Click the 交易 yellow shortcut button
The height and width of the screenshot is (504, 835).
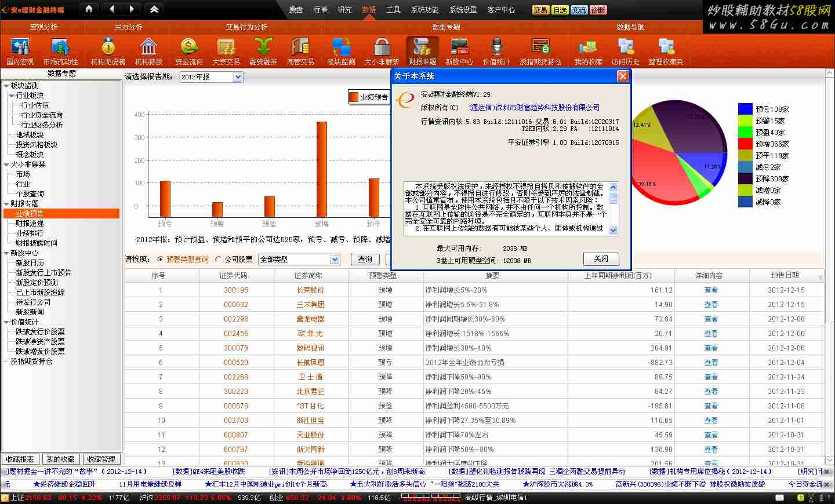click(540, 10)
